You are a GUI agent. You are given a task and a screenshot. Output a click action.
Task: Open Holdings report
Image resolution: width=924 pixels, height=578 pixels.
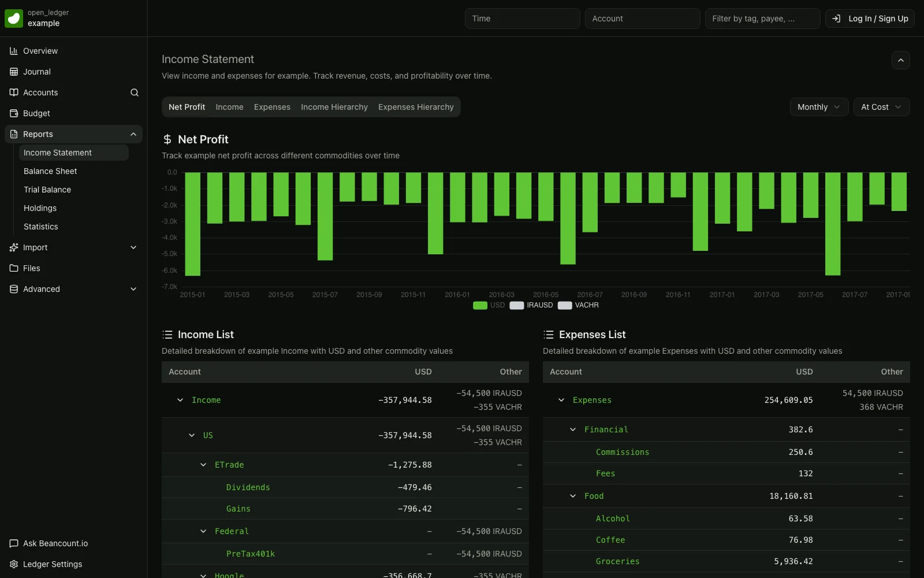point(74,208)
